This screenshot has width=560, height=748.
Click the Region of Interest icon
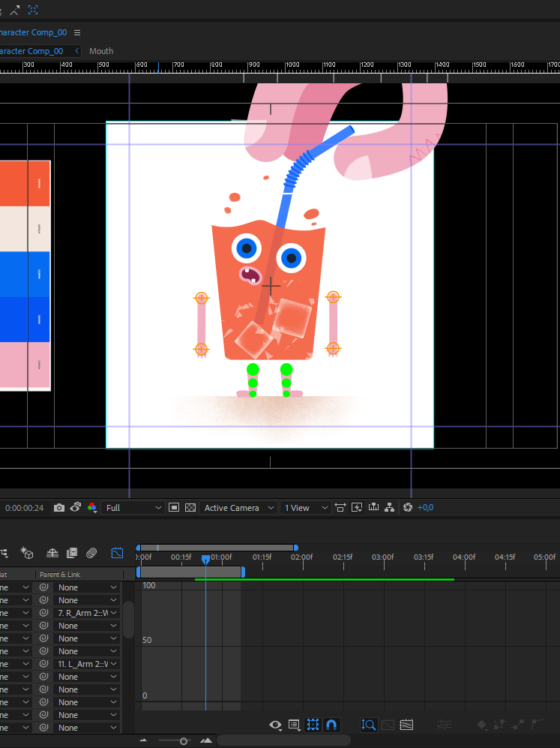(174, 508)
